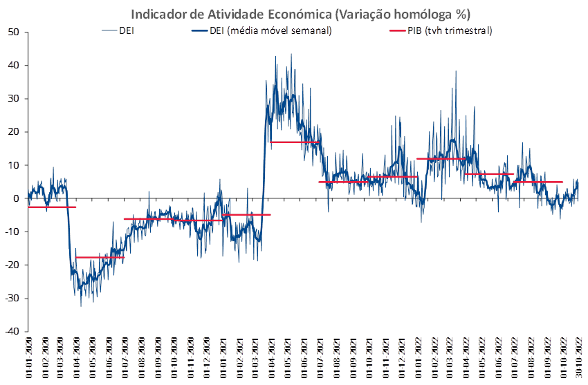The width and height of the screenshot is (588, 385).
Task: Click the dark blue DEI média móvel swatch
Action: click(x=199, y=30)
